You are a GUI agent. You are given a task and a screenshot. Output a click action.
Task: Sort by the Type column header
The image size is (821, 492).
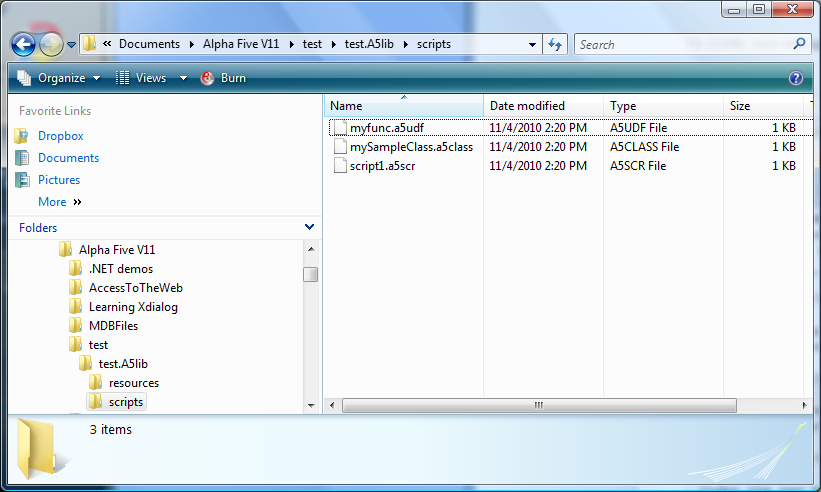(663, 106)
